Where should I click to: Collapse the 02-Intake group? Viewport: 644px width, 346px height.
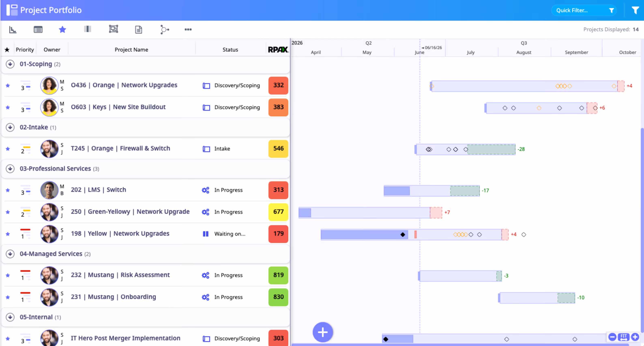10,127
